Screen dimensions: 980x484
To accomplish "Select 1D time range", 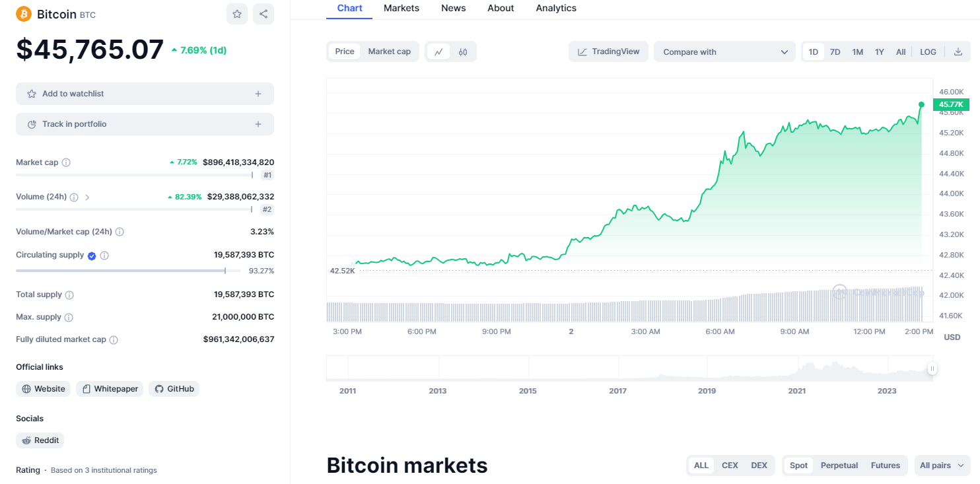I will 814,52.
